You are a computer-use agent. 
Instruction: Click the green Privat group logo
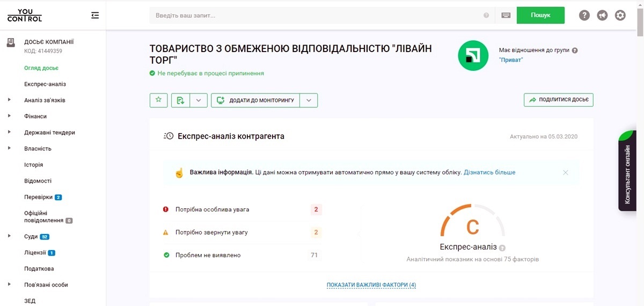(473, 55)
